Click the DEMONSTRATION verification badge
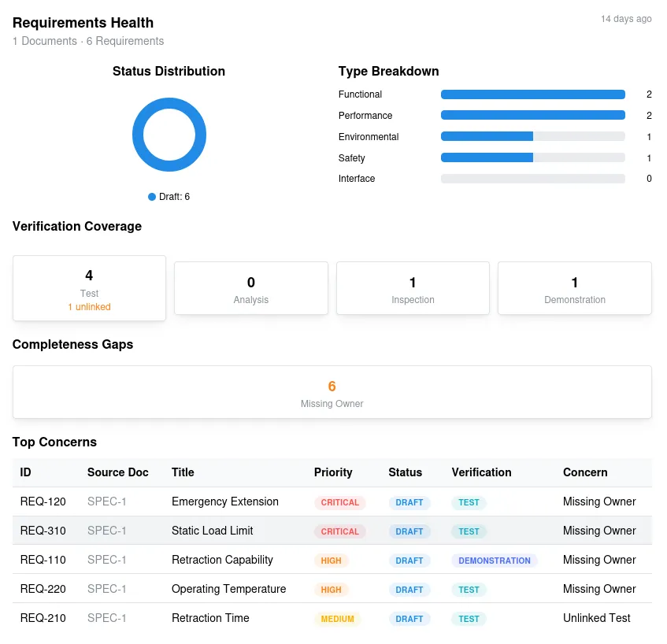Image resolution: width=667 pixels, height=644 pixels. [x=495, y=561]
